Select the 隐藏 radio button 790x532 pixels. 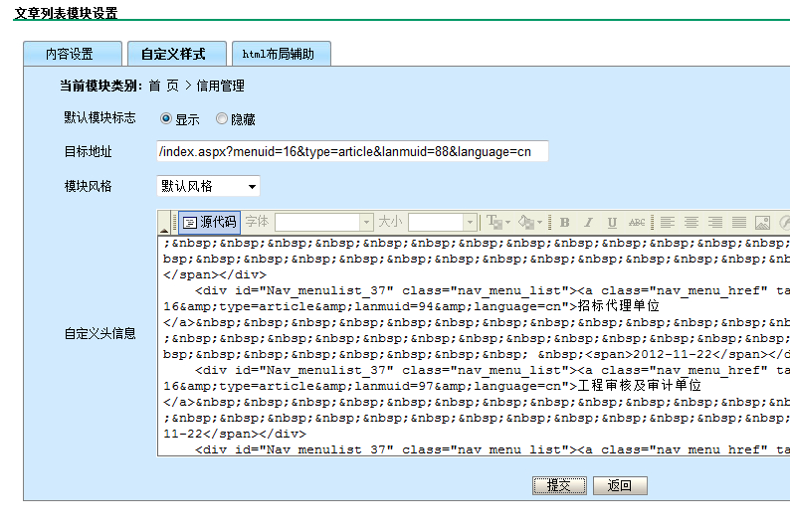coord(222,118)
